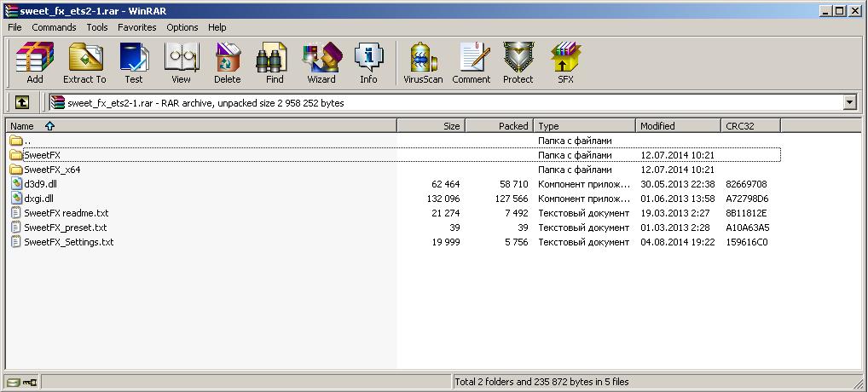Click the 19 999 size value
Screen dimensions: 868x392
pos(446,242)
